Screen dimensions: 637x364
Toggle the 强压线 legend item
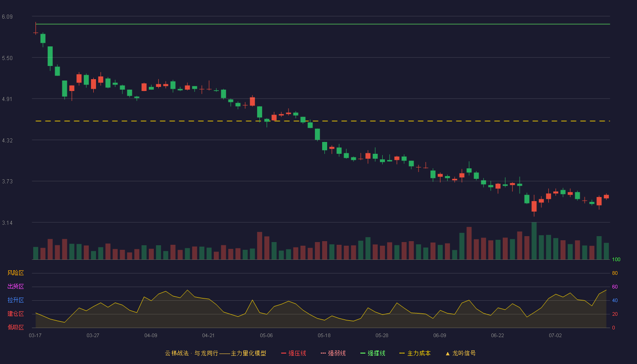tap(293, 353)
